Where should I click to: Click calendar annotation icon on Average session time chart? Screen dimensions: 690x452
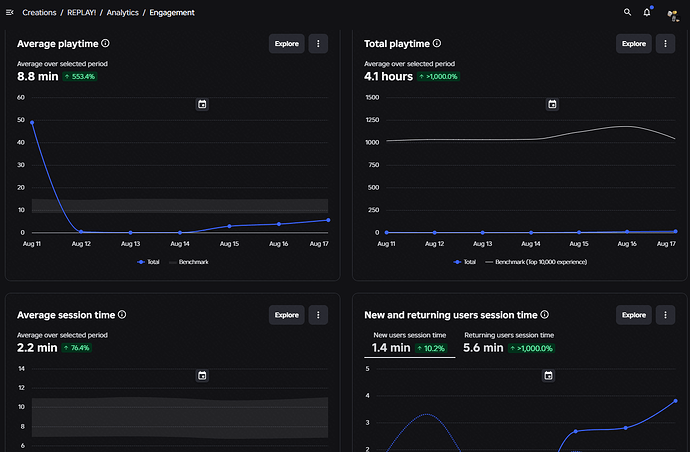click(x=202, y=376)
